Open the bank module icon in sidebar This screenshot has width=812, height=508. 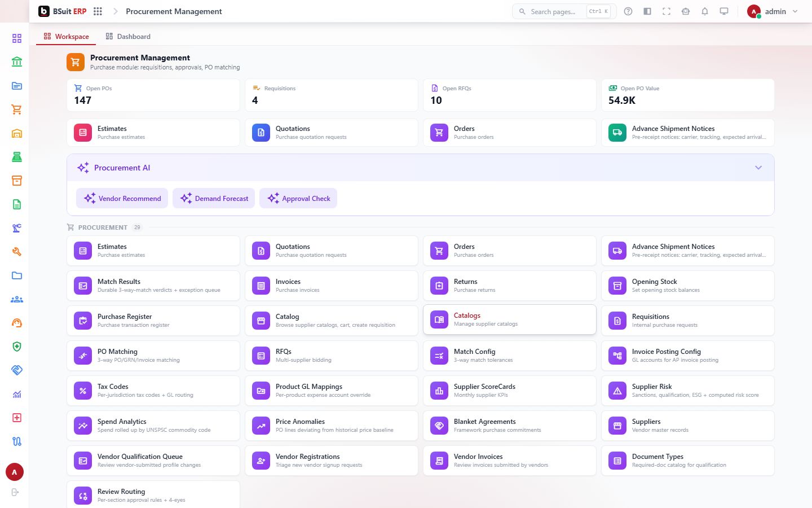tap(17, 62)
